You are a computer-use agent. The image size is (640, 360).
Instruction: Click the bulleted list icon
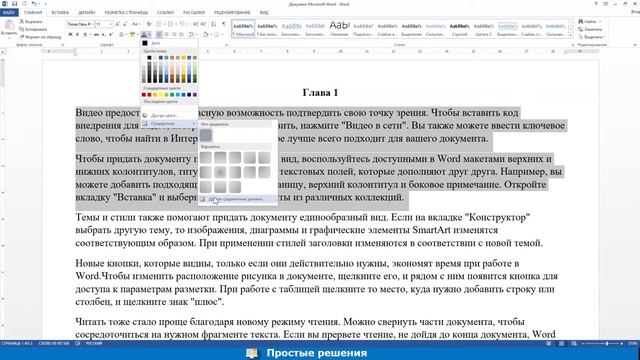click(x=159, y=24)
